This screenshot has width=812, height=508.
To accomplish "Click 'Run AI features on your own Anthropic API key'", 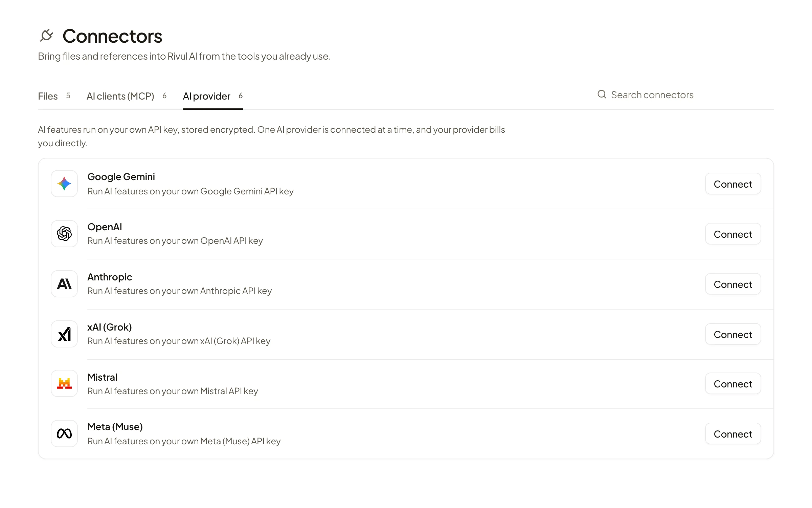I will pyautogui.click(x=180, y=291).
